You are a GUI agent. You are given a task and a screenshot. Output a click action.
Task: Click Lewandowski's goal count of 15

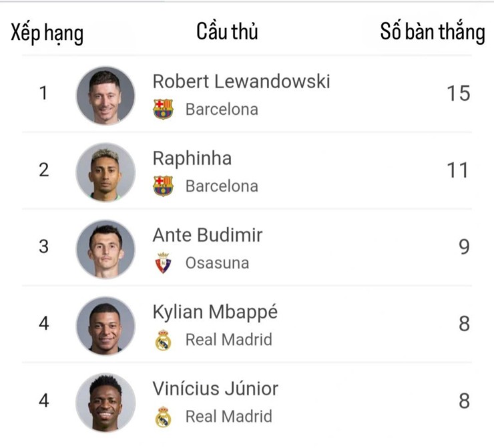click(x=459, y=93)
